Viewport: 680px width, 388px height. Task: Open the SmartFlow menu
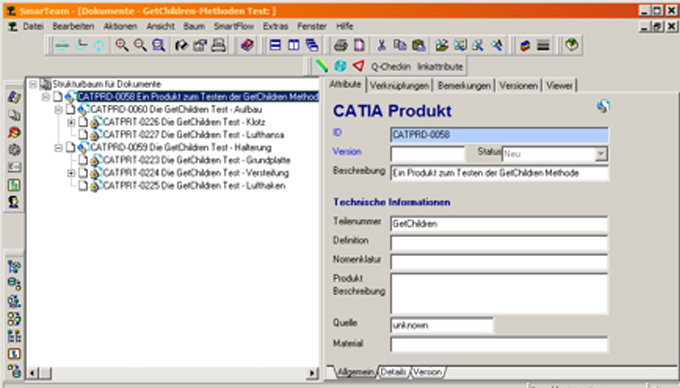pyautogui.click(x=234, y=26)
